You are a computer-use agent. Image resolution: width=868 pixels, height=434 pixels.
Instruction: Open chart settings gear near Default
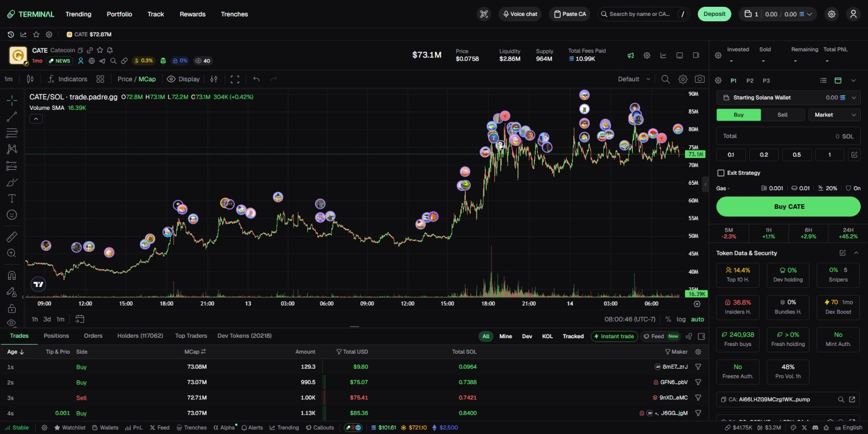tap(683, 79)
